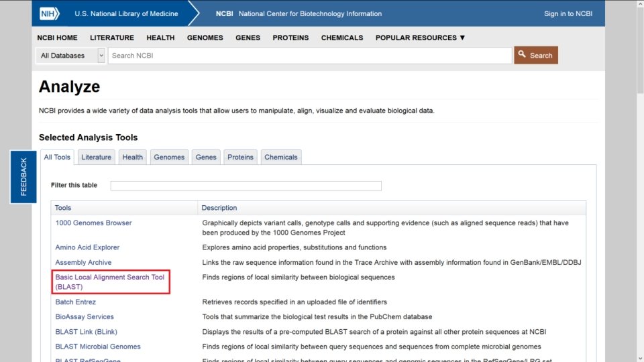Image resolution: width=644 pixels, height=362 pixels.
Task: Click the magnifier icon on Search button
Action: coord(522,54)
